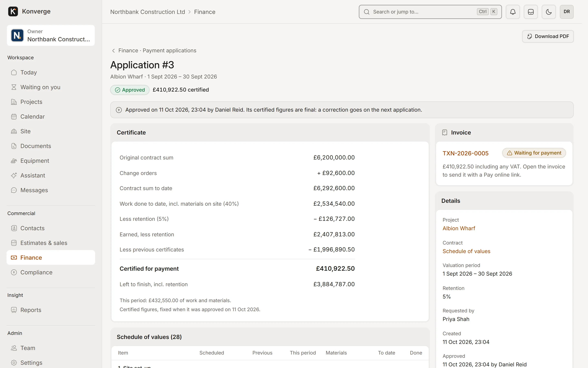Image resolution: width=588 pixels, height=368 pixels.
Task: Click the Finance money icon
Action: [x=14, y=258]
